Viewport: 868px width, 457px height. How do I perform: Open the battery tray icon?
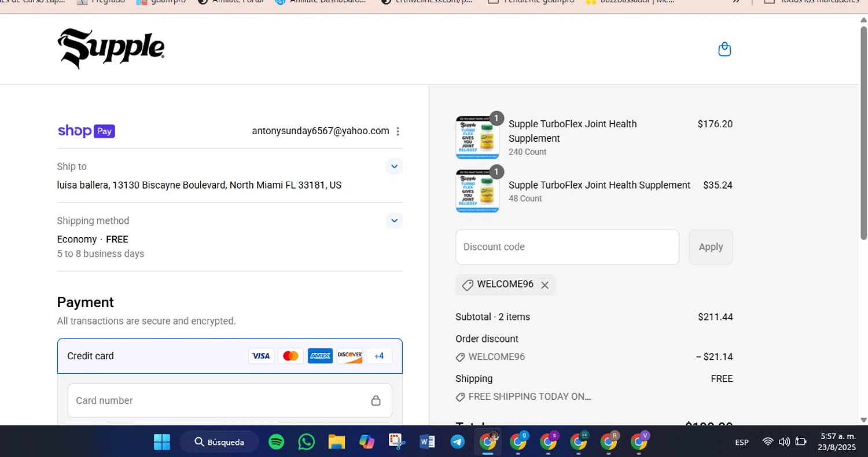coord(801,442)
